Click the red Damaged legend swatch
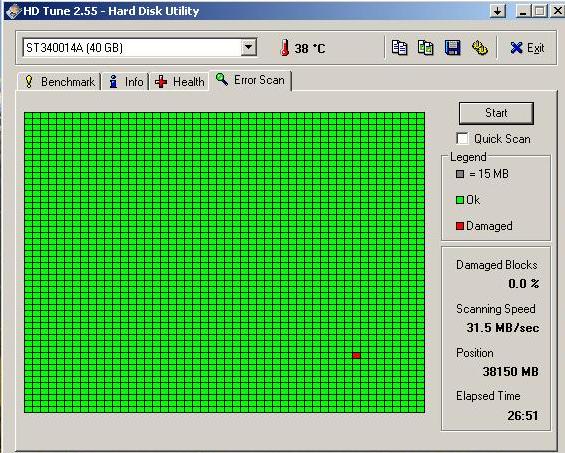The height and width of the screenshot is (453, 565). click(x=460, y=226)
